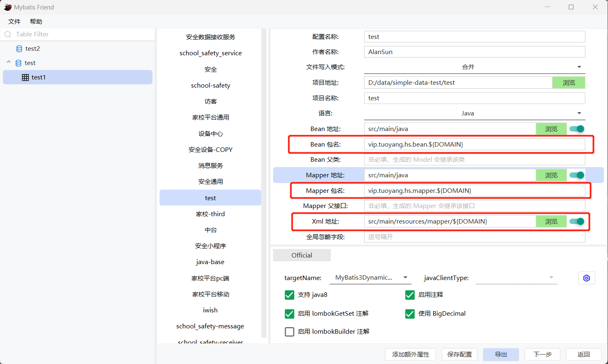Viewport: 608px width, 364px height.
Task: Select the 设备中心 configuration
Action: tap(210, 134)
